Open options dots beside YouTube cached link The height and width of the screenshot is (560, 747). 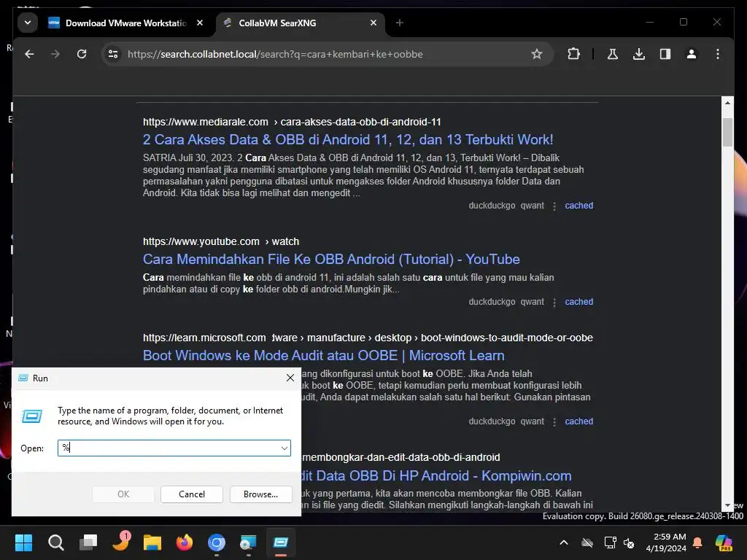coord(554,303)
